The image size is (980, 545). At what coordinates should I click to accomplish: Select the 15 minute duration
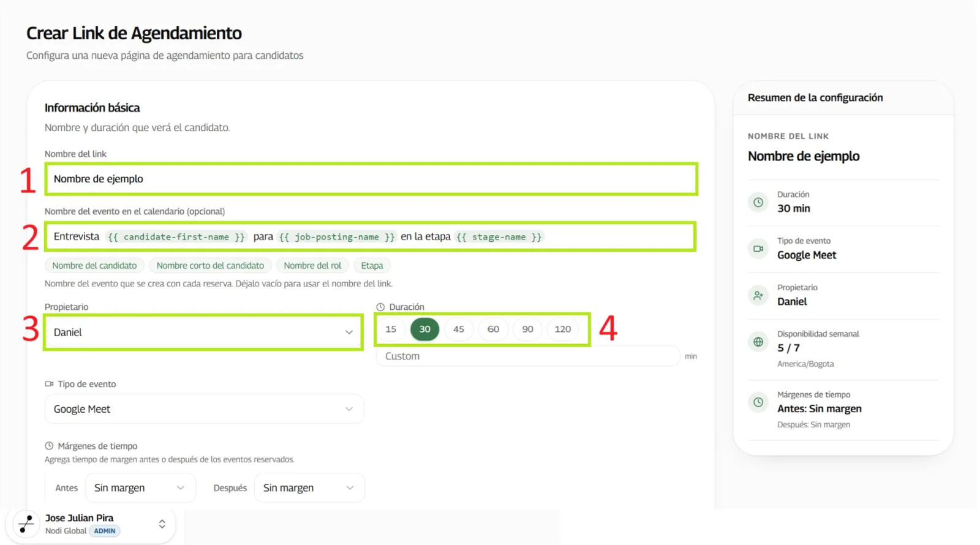[391, 329]
